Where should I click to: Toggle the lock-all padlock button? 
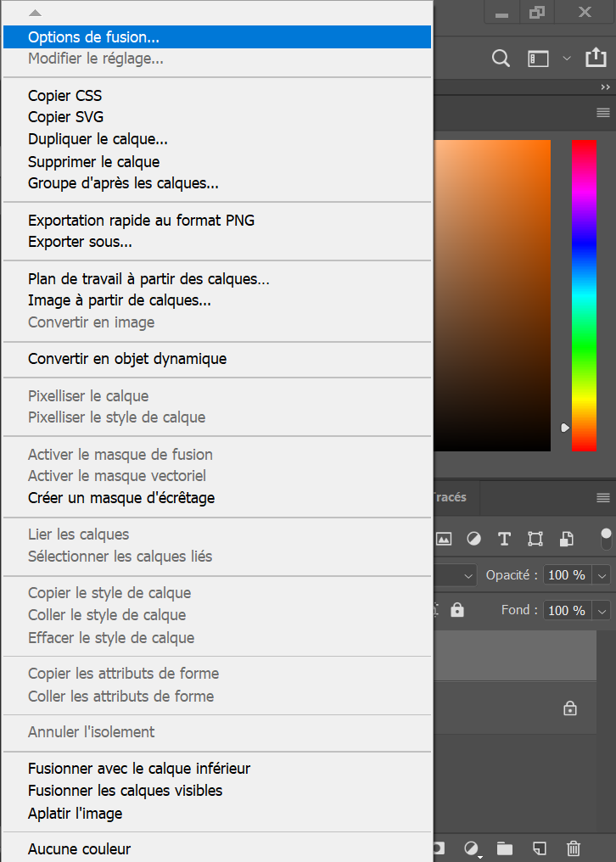457,610
